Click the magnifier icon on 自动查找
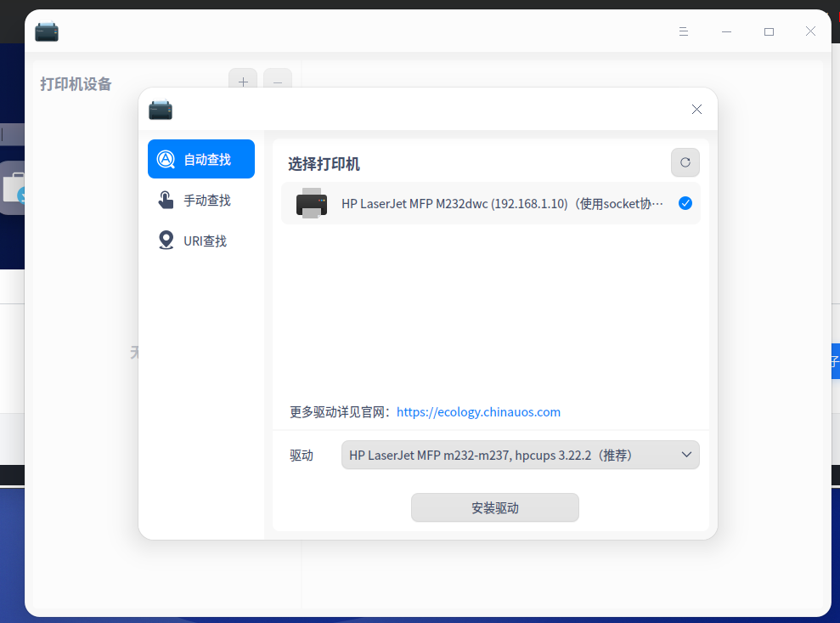 tap(166, 159)
